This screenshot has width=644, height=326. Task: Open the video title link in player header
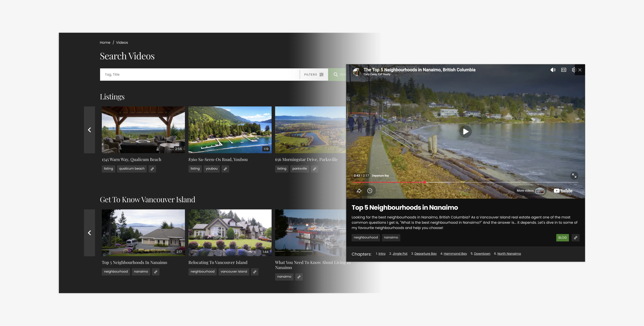click(419, 70)
